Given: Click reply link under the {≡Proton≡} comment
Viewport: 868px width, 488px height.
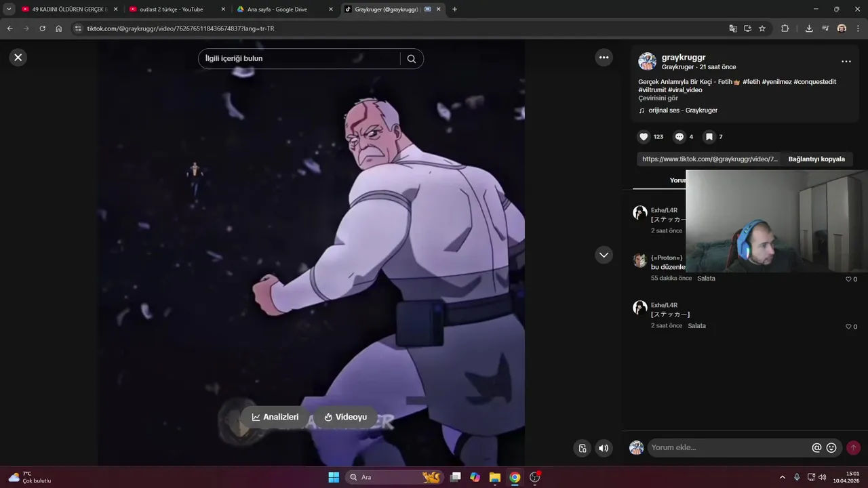Looking at the screenshot, I should pos(706,279).
